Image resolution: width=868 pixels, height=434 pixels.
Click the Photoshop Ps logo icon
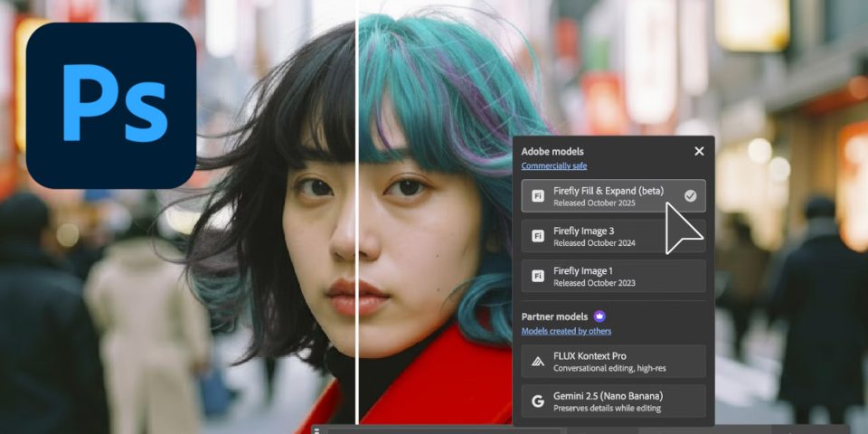pyautogui.click(x=111, y=105)
